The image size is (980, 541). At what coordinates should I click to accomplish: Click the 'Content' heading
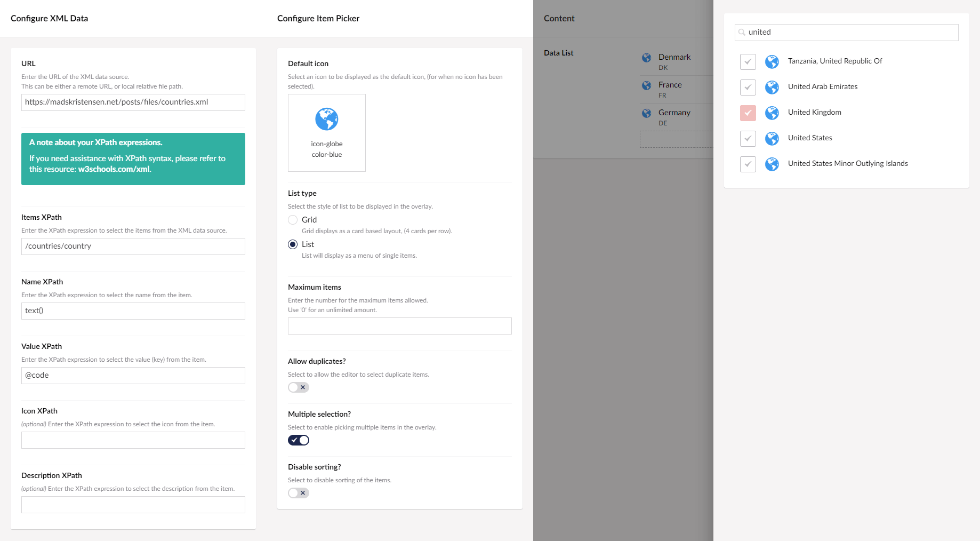pyautogui.click(x=559, y=18)
